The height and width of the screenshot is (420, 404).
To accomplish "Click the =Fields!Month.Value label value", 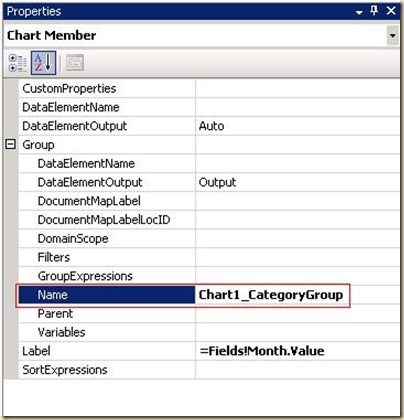I will (262, 351).
